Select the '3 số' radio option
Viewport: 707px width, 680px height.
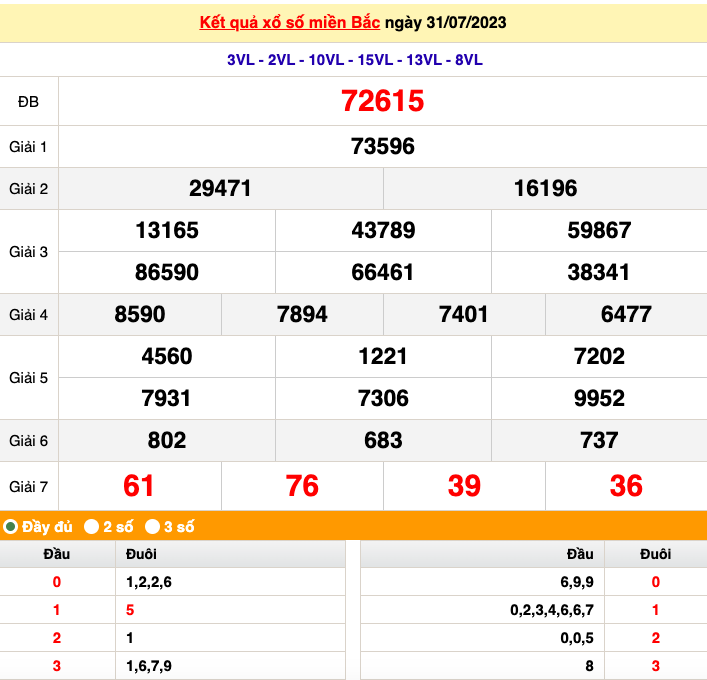153,526
